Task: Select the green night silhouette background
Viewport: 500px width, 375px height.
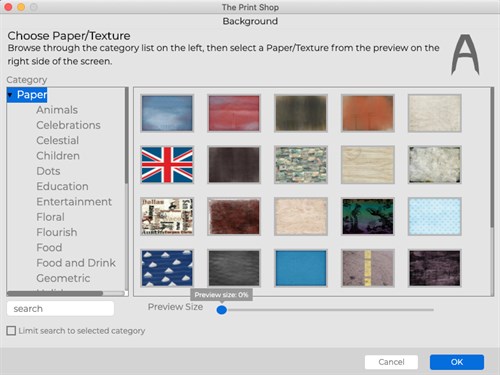Action: [x=368, y=216]
